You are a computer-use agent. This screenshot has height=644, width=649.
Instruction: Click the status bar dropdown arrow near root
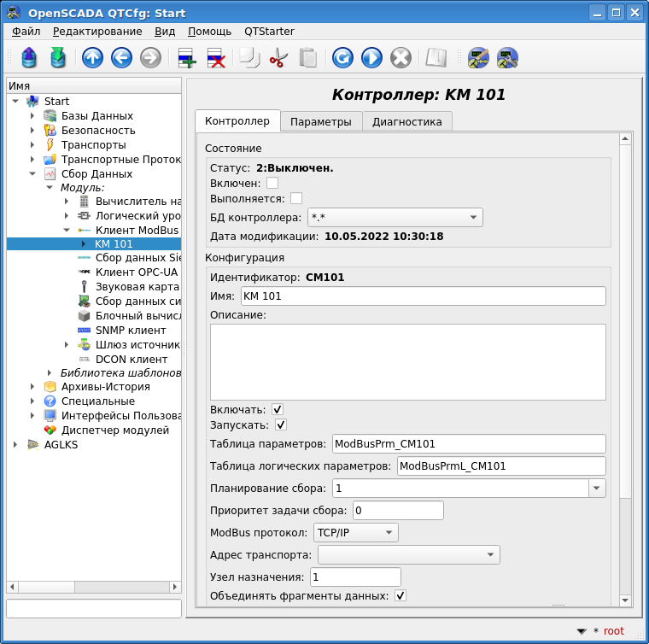pos(582,631)
